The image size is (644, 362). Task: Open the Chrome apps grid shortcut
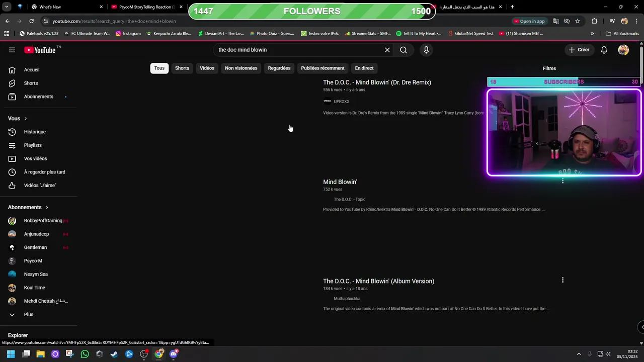tap(7, 34)
